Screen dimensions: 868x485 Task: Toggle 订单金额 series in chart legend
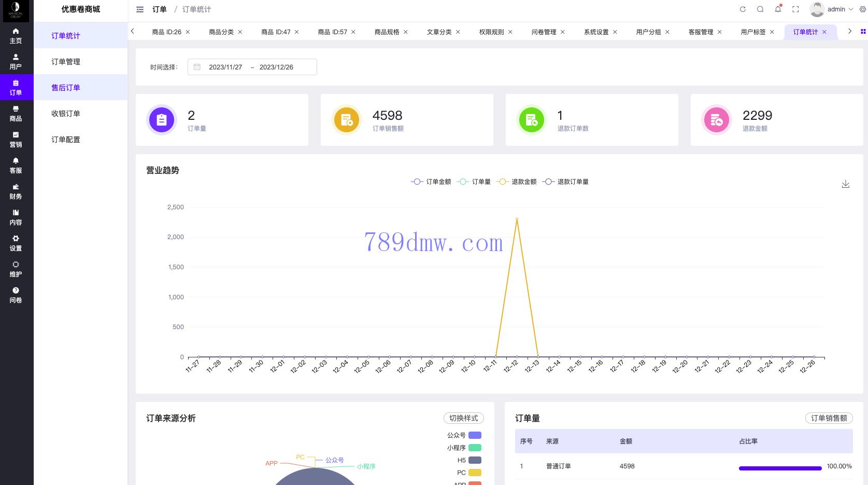point(431,182)
